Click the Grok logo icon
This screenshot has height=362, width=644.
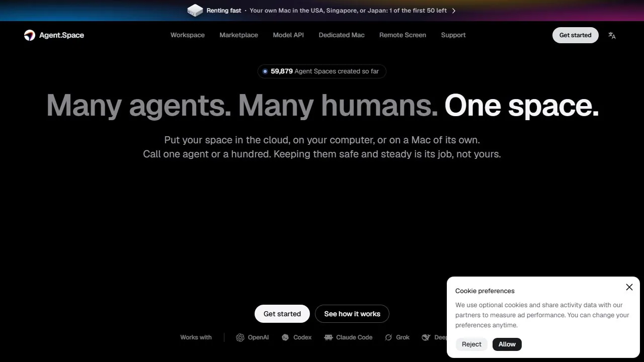(x=388, y=337)
